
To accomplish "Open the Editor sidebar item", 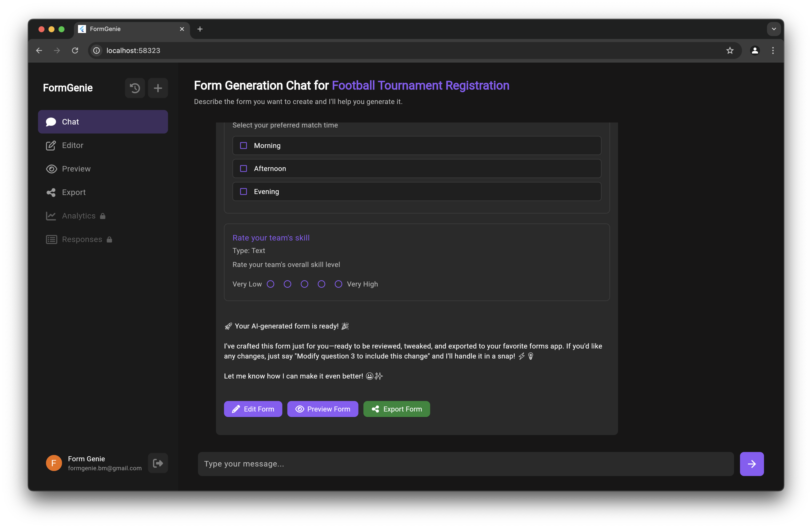I will 72,145.
